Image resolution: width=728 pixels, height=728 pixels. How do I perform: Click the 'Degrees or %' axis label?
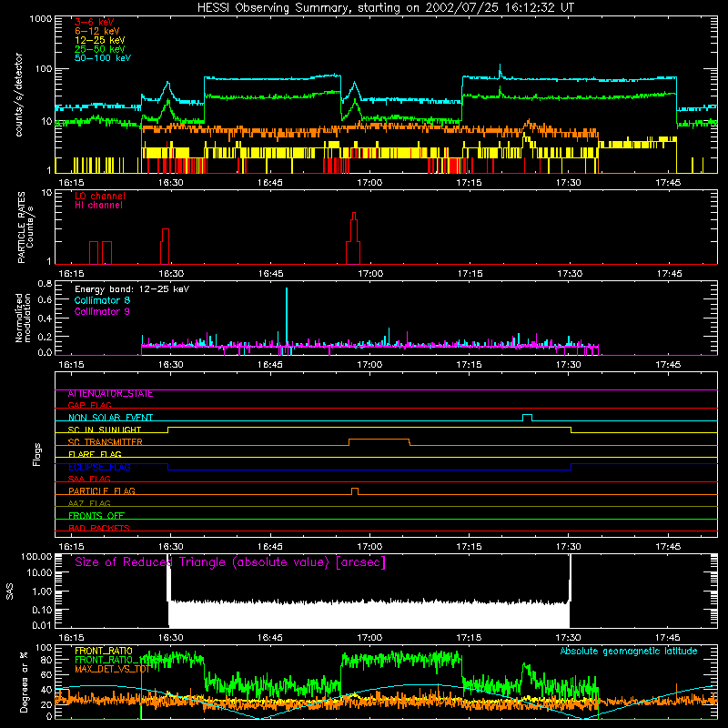point(24,682)
